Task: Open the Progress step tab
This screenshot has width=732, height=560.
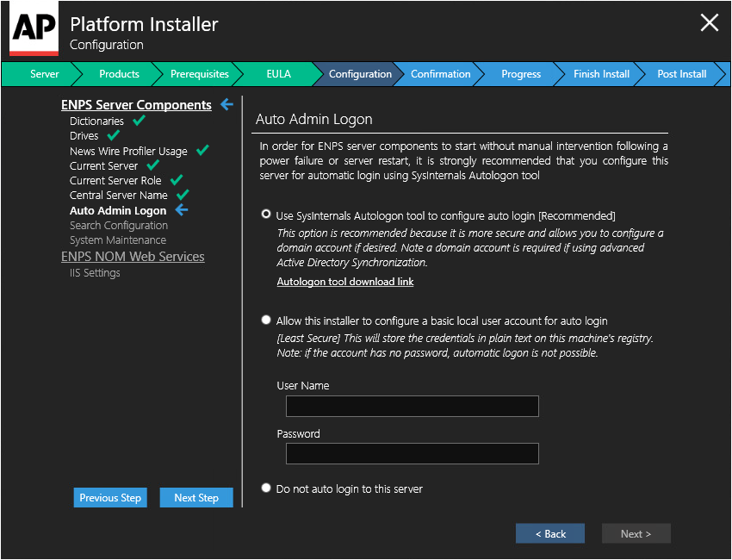Action: click(x=521, y=74)
